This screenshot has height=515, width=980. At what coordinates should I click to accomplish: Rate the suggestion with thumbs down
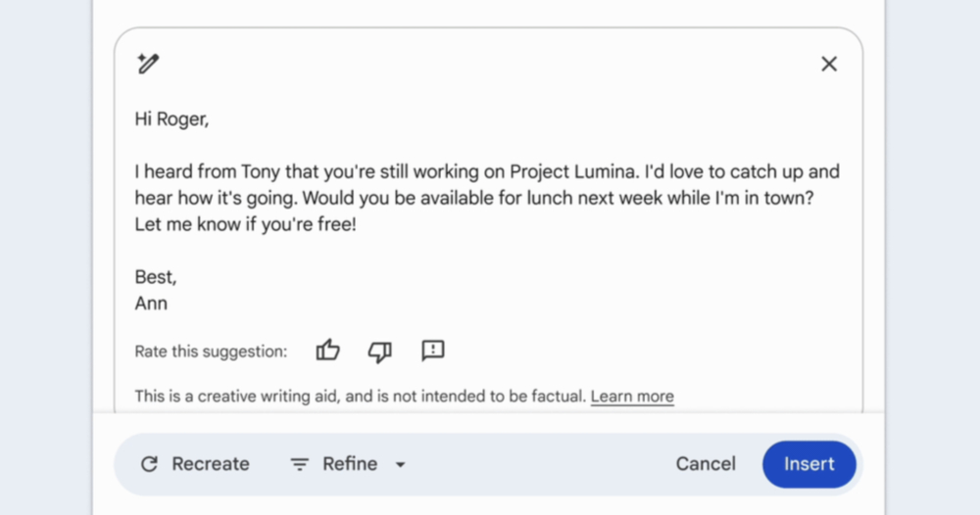pos(380,351)
